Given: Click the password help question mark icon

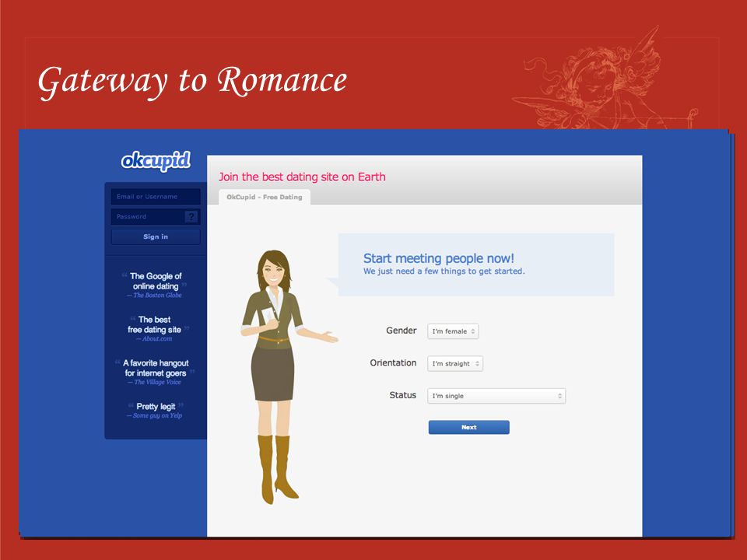Looking at the screenshot, I should pyautogui.click(x=191, y=217).
